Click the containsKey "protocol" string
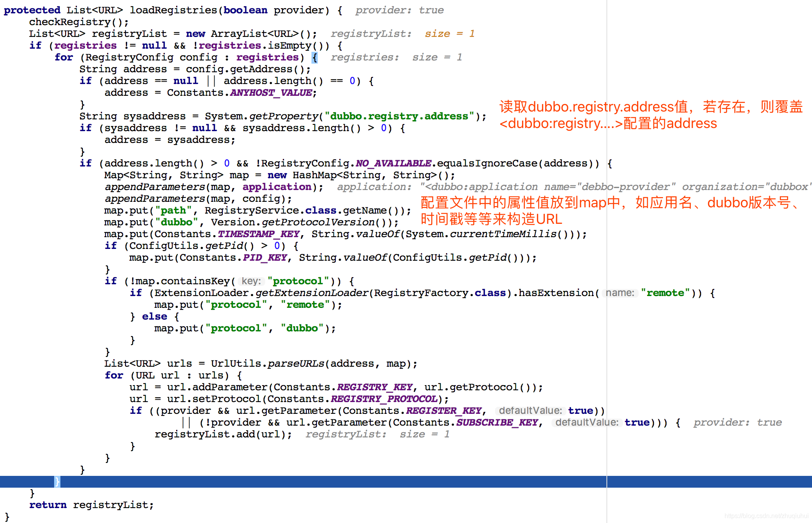 298,281
